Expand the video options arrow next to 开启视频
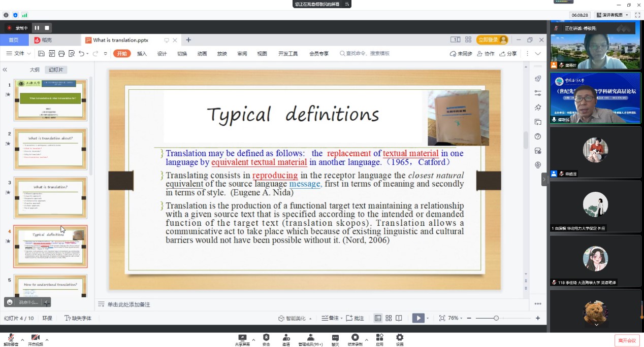 [x=47, y=340]
